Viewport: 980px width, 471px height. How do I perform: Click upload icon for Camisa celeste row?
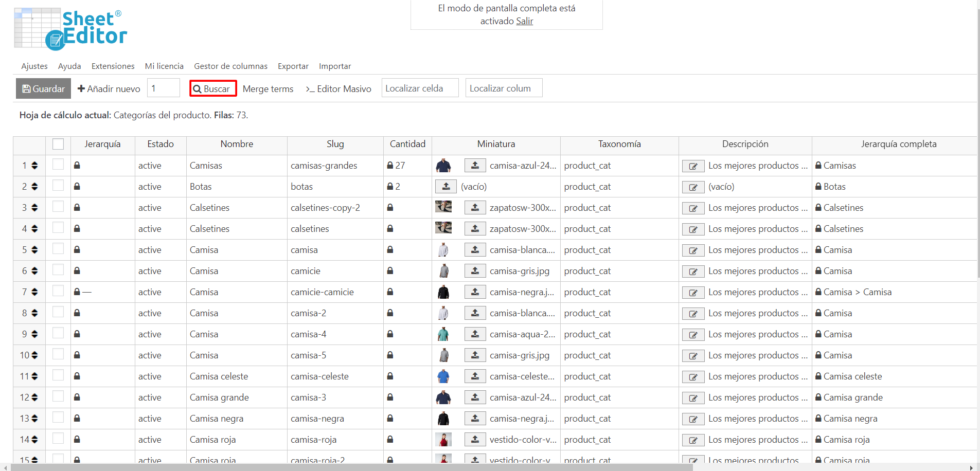tap(475, 376)
